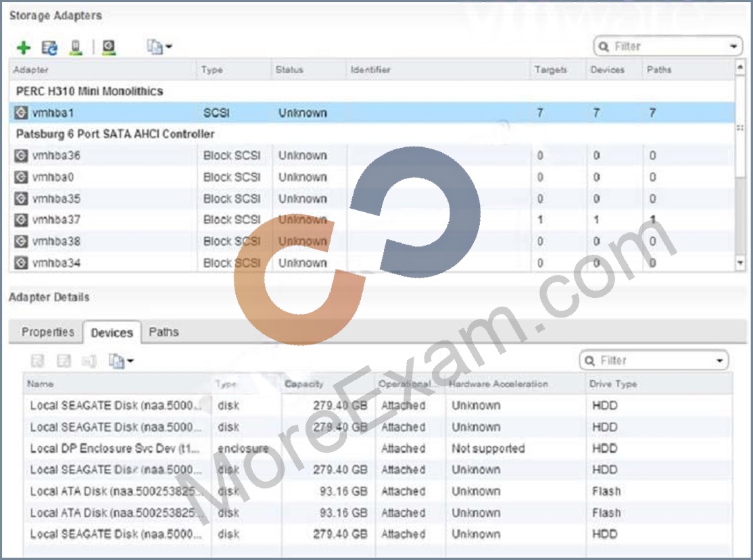Select the vmhba1 adapter row
The height and width of the screenshot is (560, 753).
click(x=372, y=113)
